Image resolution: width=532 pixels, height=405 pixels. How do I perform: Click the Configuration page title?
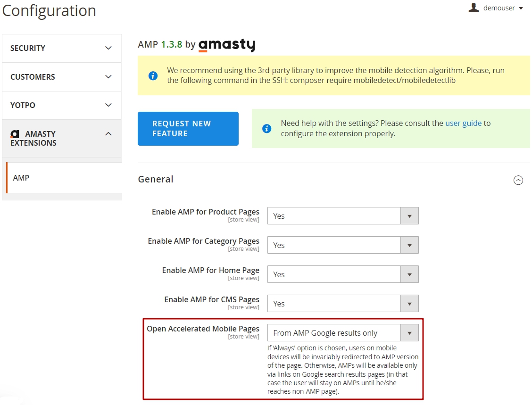(x=49, y=11)
